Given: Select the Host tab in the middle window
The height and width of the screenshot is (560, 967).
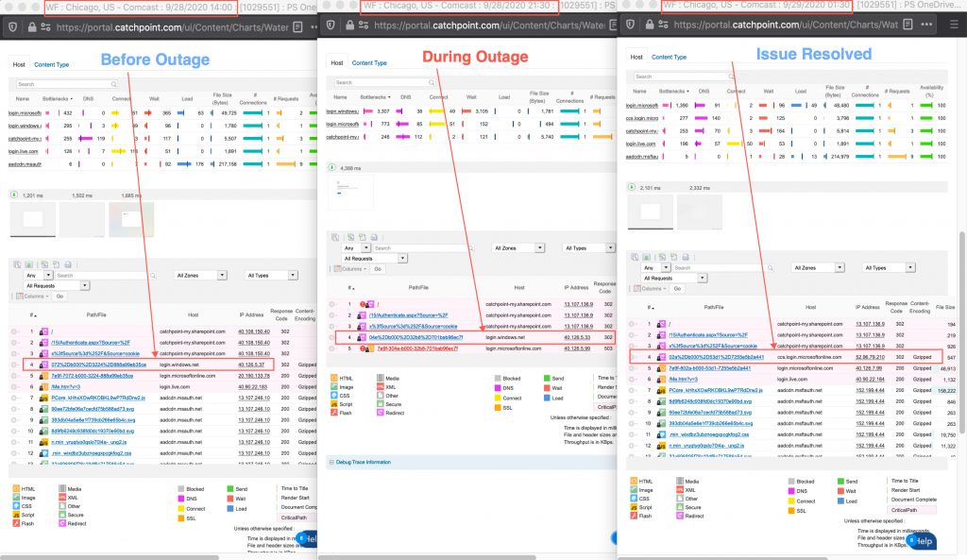Looking at the screenshot, I should point(337,62).
